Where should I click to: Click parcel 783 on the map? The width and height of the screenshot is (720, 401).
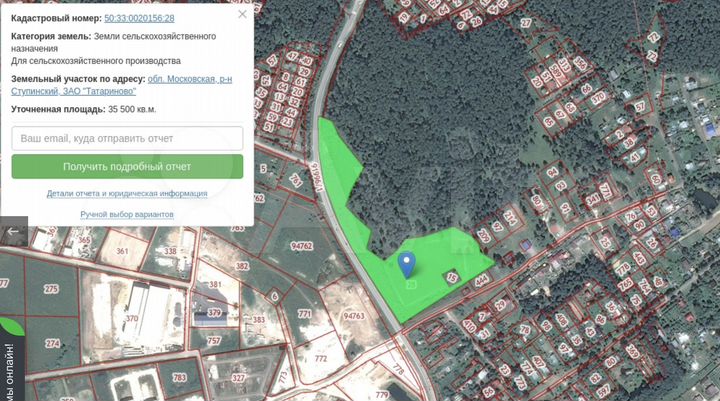[x=179, y=378]
